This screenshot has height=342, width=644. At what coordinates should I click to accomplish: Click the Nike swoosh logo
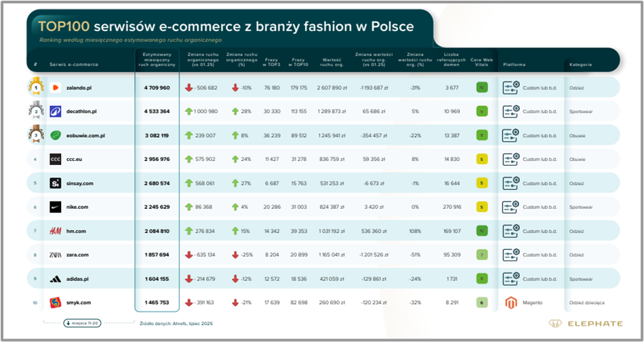click(x=56, y=207)
